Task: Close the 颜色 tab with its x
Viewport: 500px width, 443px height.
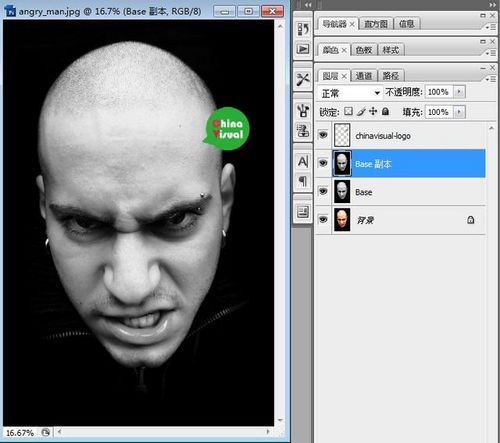Action: coord(344,50)
